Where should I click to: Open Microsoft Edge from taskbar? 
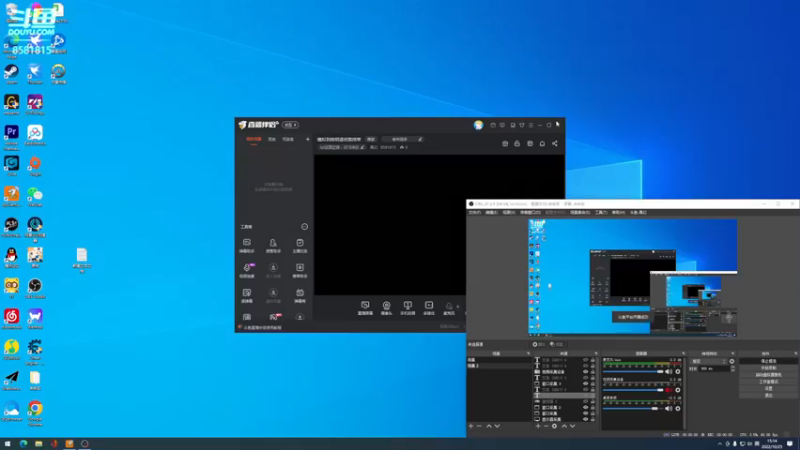[x=23, y=444]
